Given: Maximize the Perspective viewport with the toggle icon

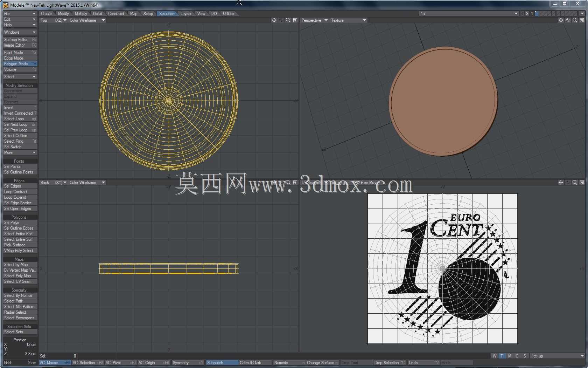Looking at the screenshot, I should [x=582, y=20].
